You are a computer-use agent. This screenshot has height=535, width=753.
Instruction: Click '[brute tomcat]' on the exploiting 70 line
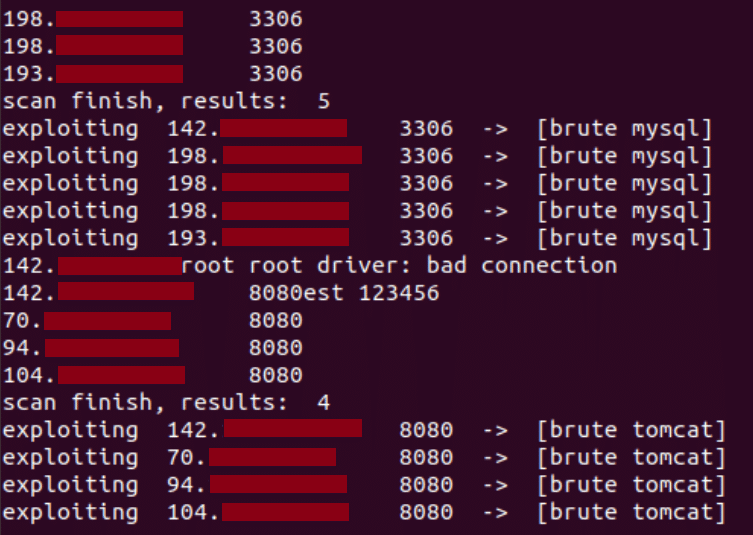coord(630,457)
